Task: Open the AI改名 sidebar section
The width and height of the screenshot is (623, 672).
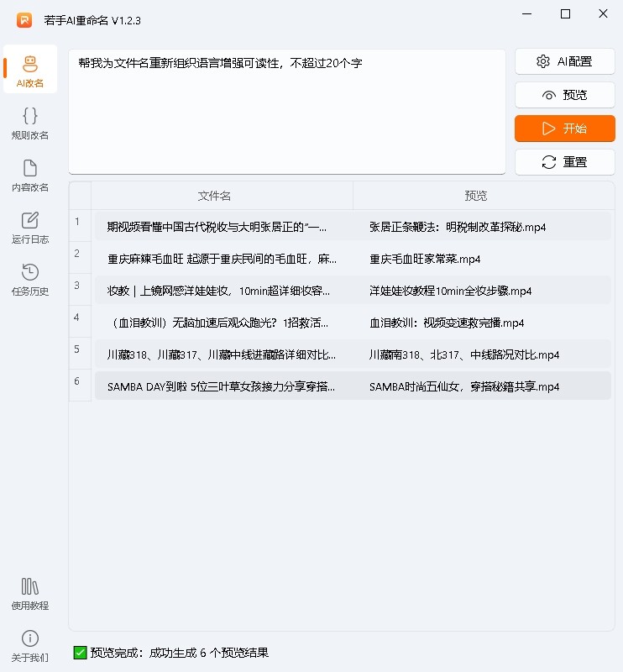Action: [x=30, y=70]
